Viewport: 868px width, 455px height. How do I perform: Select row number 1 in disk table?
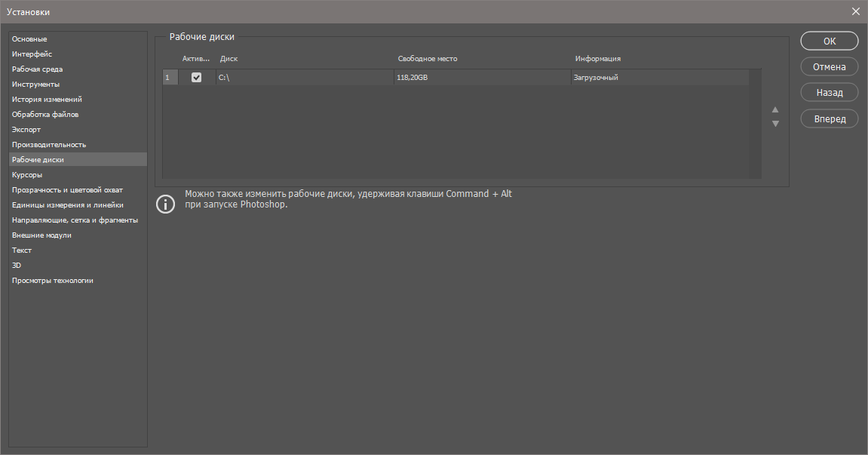(170, 78)
